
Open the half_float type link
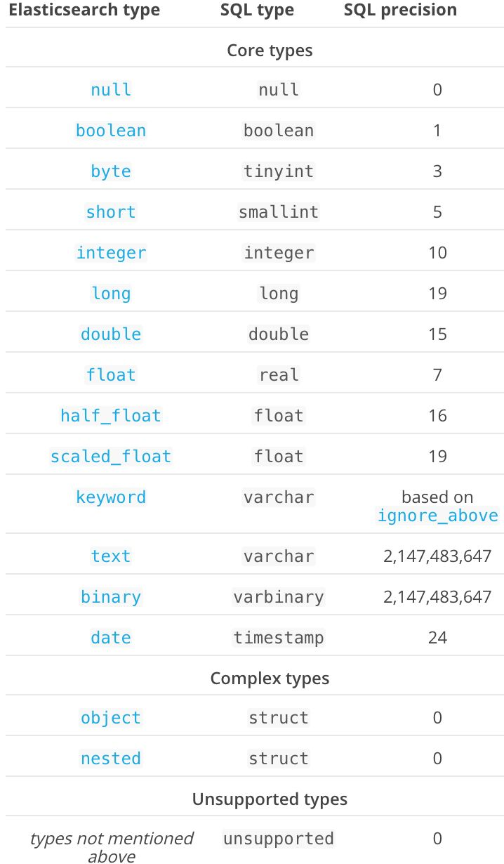click(111, 416)
